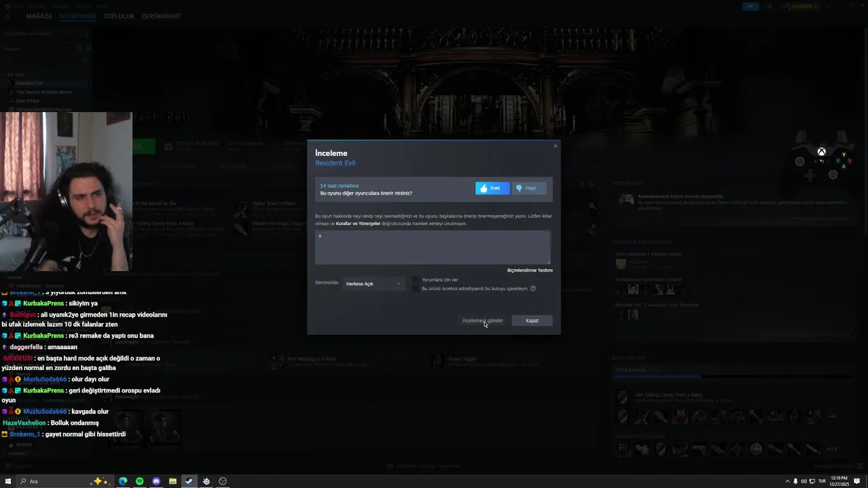Open the Resident Evil link in dialog header
Screen dimensions: 868x488
coord(335,163)
